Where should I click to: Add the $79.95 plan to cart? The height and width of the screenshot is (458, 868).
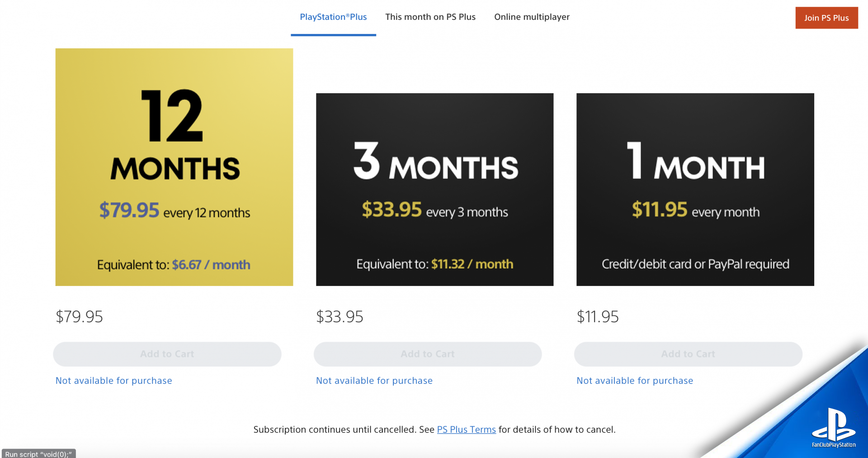tap(167, 354)
